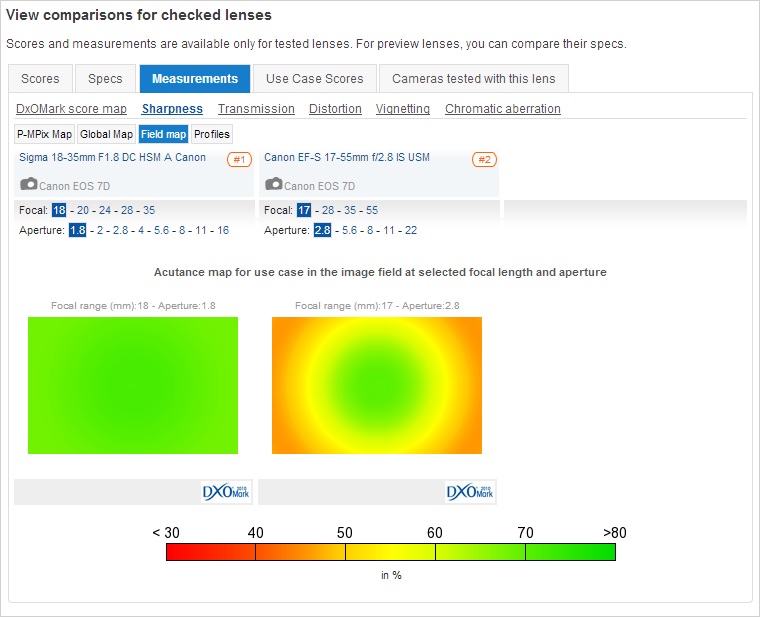Select Canon lens focal length 17
The height and width of the screenshot is (617, 760).
tap(304, 210)
